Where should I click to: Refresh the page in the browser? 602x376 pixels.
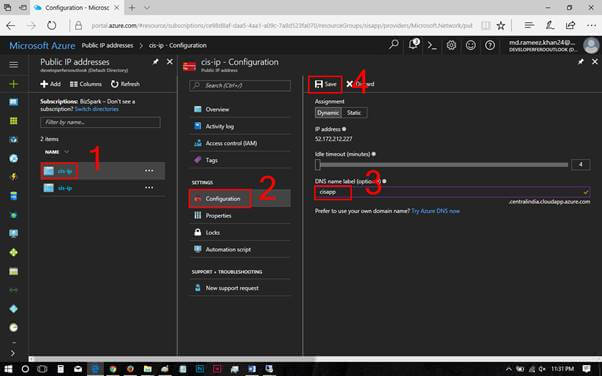tap(51, 26)
